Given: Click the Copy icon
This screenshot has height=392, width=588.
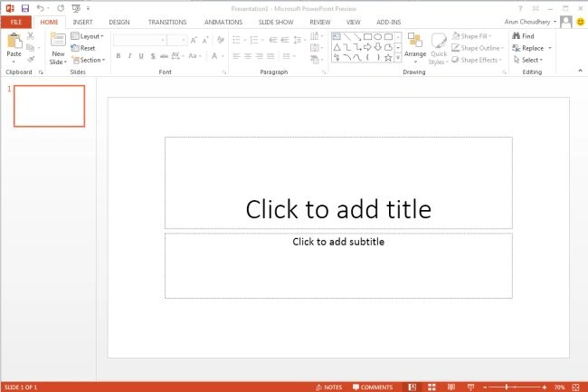Looking at the screenshot, I should tap(31, 48).
